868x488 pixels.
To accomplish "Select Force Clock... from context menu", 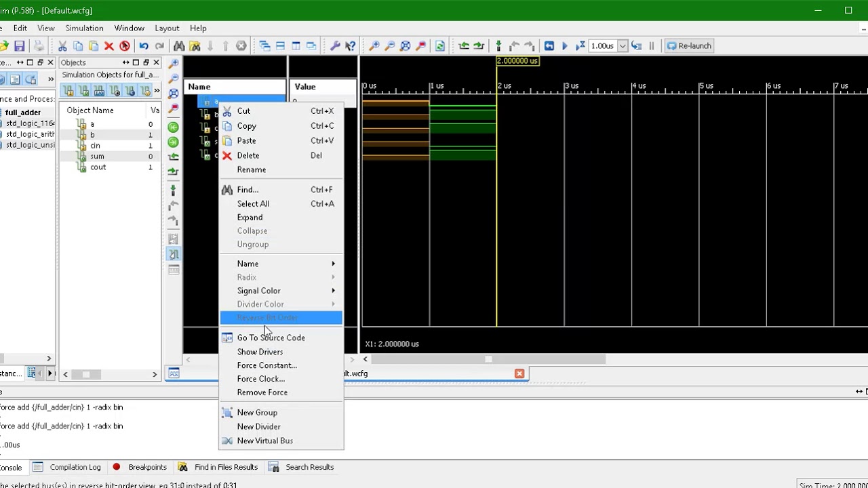I will tap(281, 379).
